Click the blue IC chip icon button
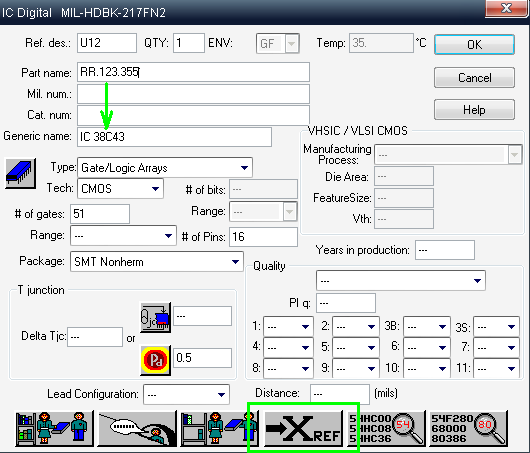This screenshot has width=530, height=453. coord(21,173)
